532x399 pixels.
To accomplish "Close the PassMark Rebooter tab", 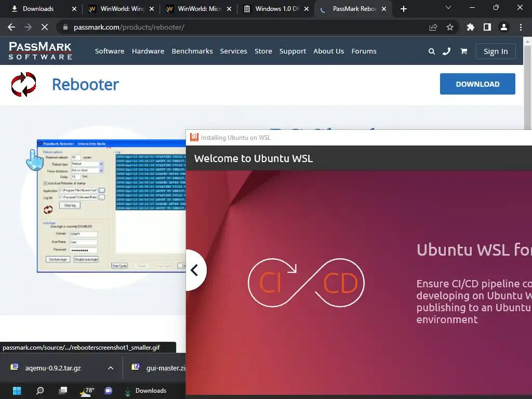I will click(x=384, y=9).
